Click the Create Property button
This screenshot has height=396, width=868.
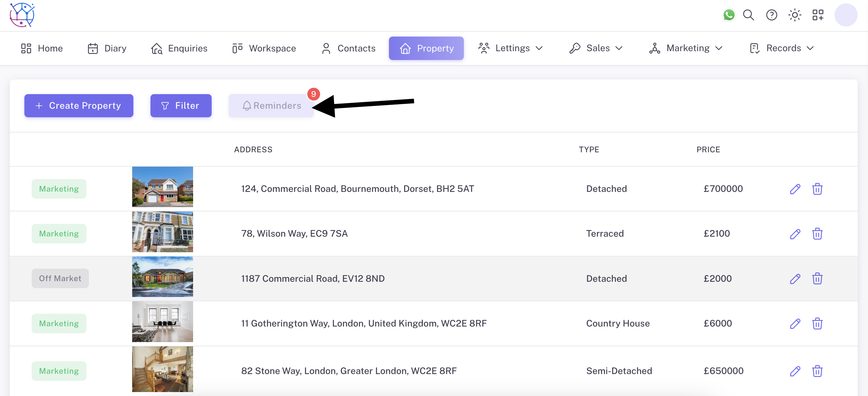point(79,106)
